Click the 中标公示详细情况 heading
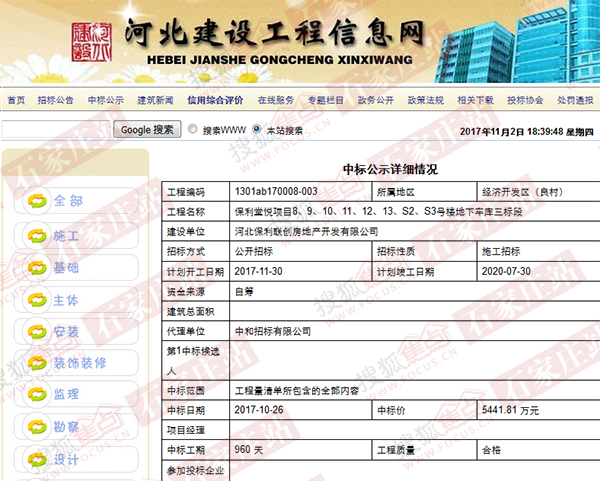Image resolution: width=600 pixels, height=481 pixels. [390, 169]
